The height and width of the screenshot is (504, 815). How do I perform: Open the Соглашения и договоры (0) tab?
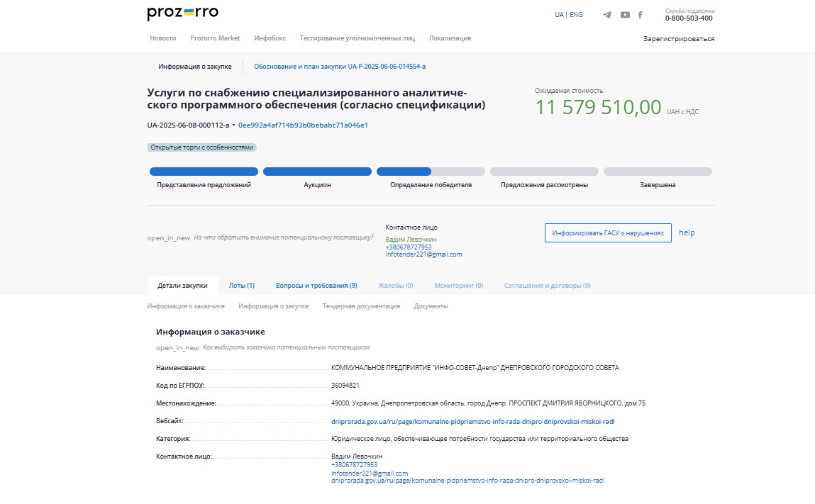tap(548, 286)
